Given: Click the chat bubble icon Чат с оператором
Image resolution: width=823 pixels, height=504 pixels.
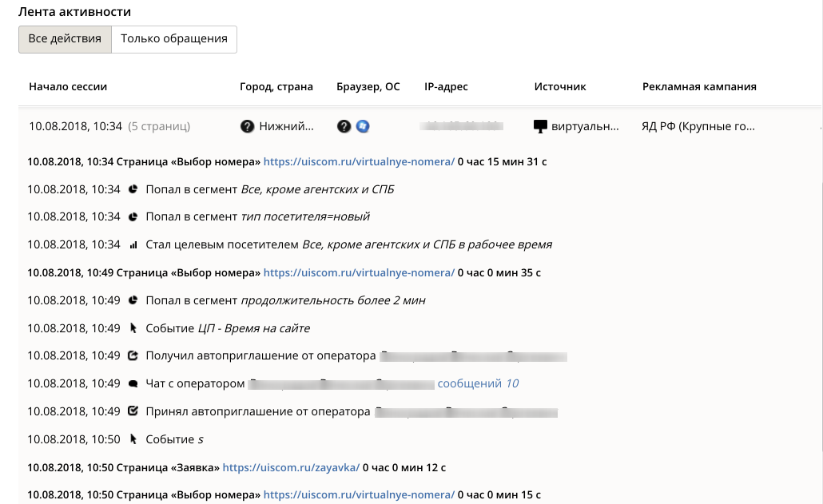Looking at the screenshot, I should (x=133, y=384).
